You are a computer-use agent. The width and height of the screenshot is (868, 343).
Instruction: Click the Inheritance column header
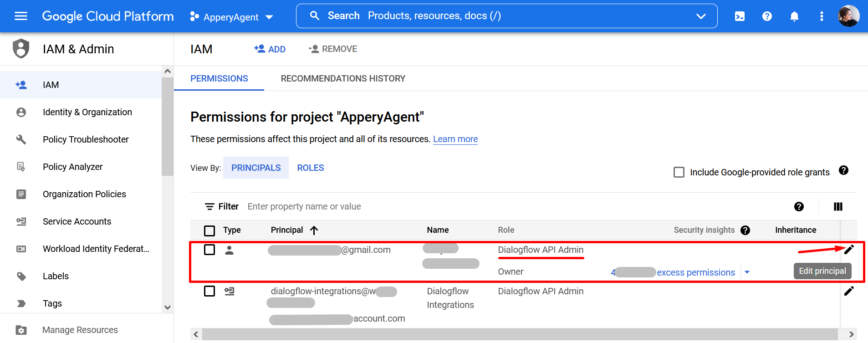point(796,230)
